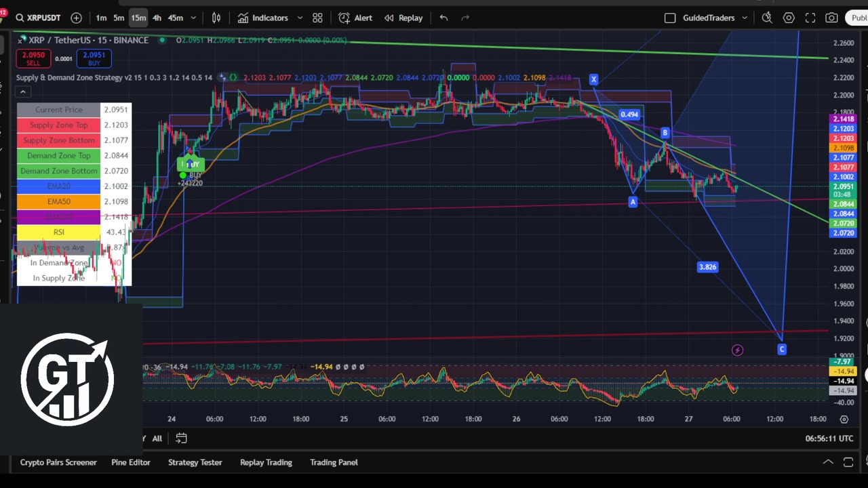Image resolution: width=868 pixels, height=488 pixels.
Task: Maximize the bottom panel
Action: click(848, 462)
